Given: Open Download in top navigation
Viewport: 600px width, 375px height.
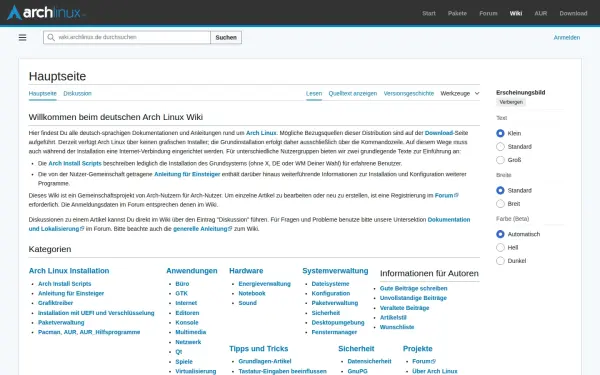Looking at the screenshot, I should [x=573, y=13].
